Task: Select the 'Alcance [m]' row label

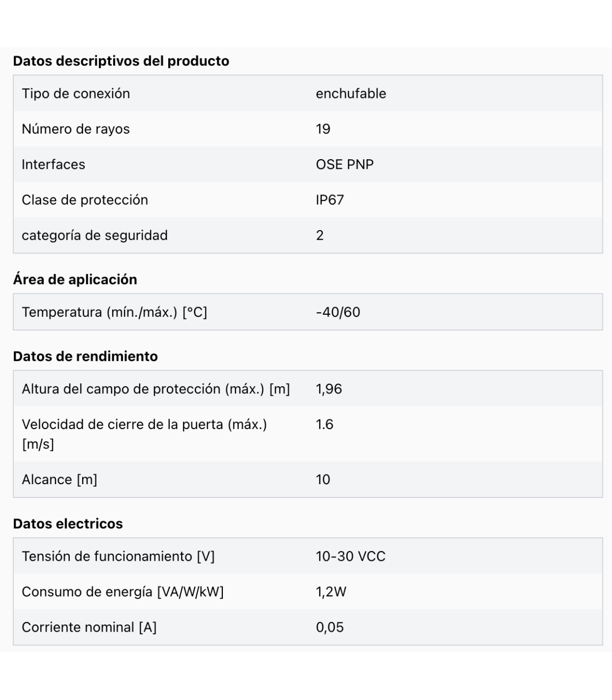Action: (60, 480)
